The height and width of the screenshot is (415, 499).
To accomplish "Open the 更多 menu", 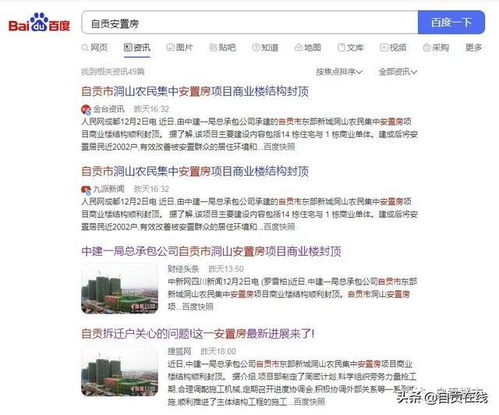I will [x=474, y=48].
